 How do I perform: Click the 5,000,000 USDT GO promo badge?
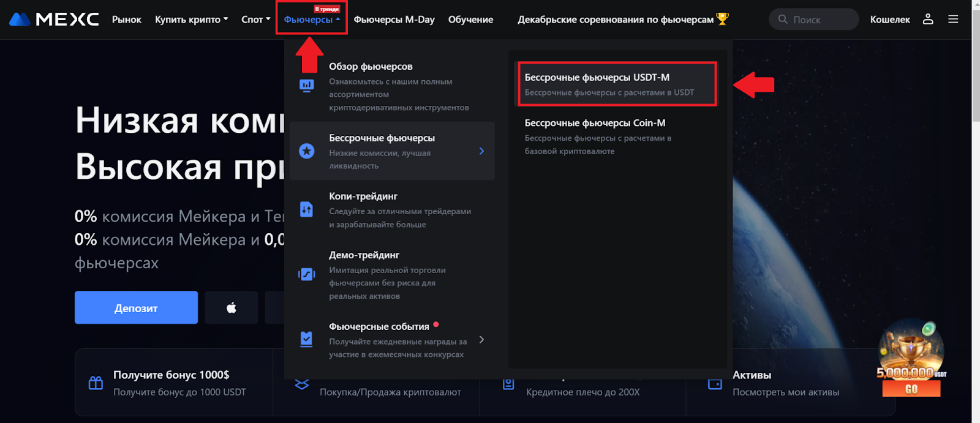(x=911, y=358)
